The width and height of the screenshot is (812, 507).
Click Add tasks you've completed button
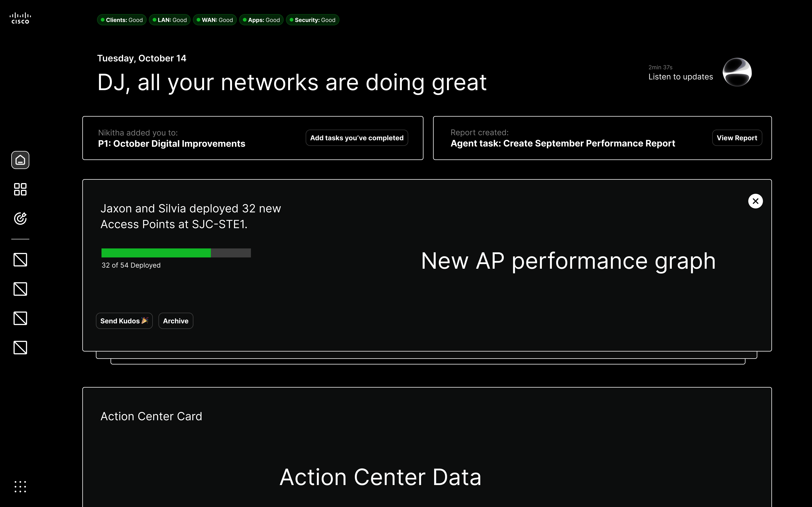[357, 138]
